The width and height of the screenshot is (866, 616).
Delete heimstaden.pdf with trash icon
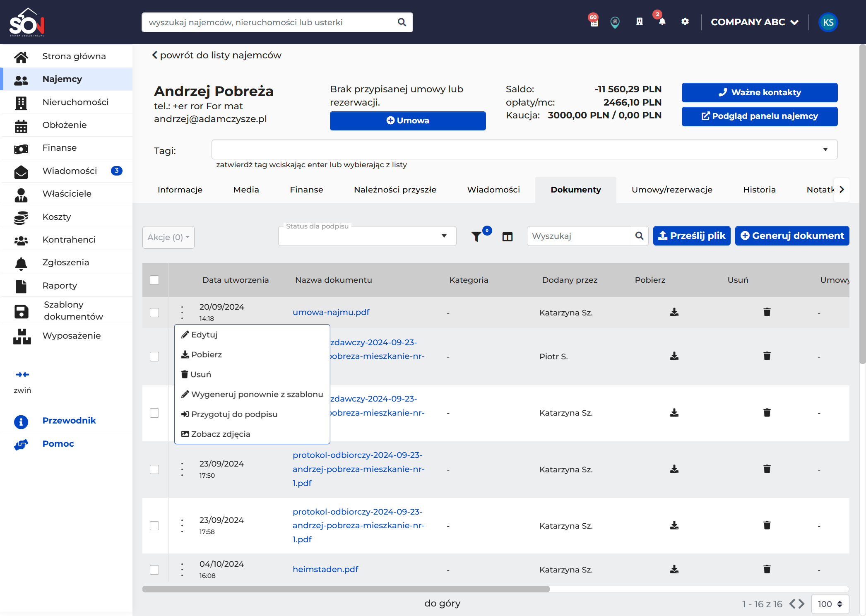pyautogui.click(x=767, y=569)
